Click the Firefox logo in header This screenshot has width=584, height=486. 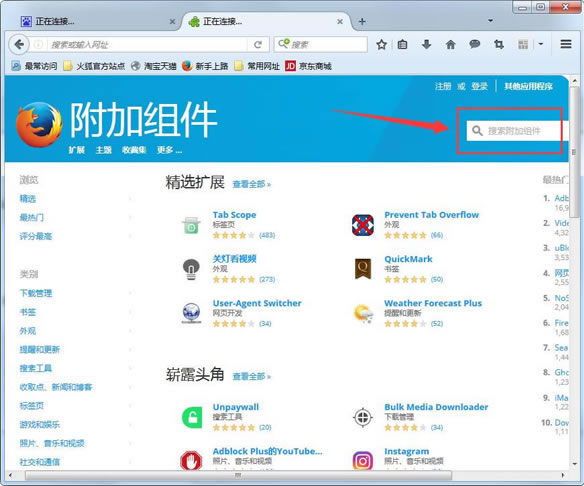[x=39, y=124]
